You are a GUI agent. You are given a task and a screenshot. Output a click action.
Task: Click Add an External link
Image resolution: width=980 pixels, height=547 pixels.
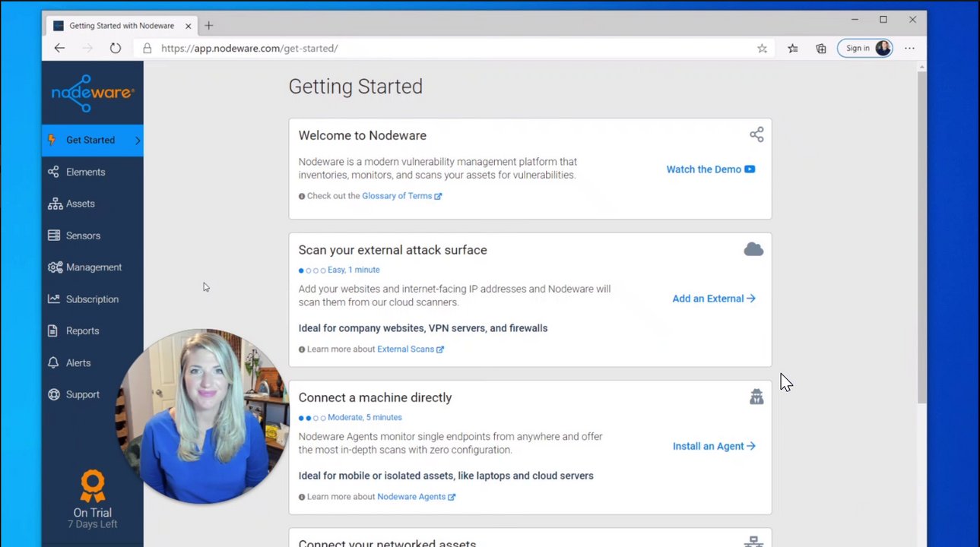(714, 299)
